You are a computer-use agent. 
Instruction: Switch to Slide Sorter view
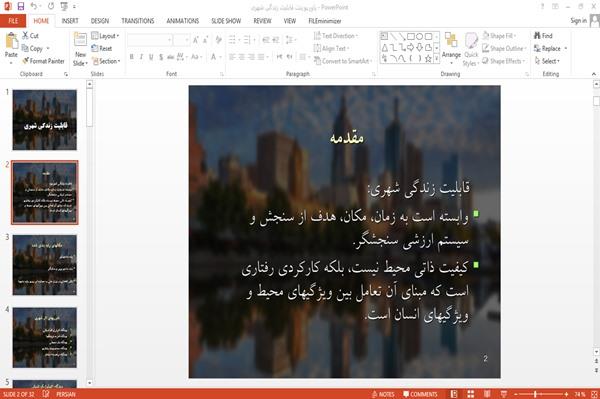[471, 394]
